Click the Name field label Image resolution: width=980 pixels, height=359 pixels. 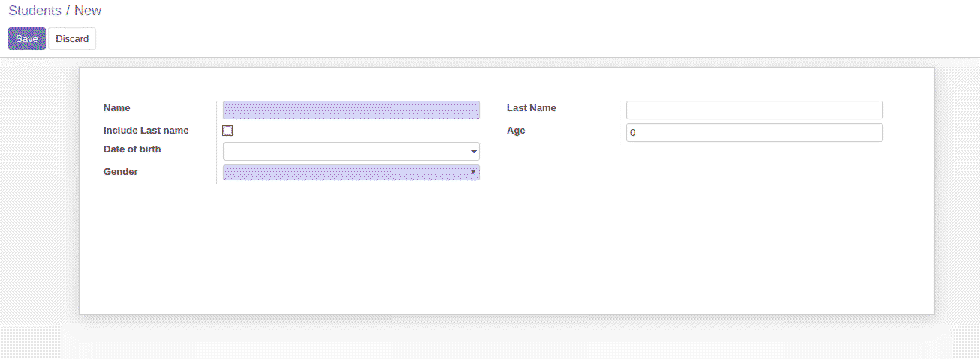point(117,108)
